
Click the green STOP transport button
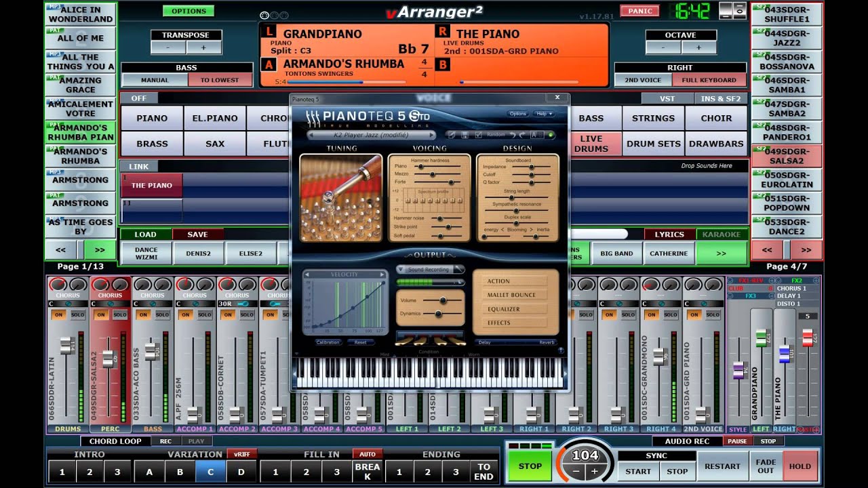530,466
